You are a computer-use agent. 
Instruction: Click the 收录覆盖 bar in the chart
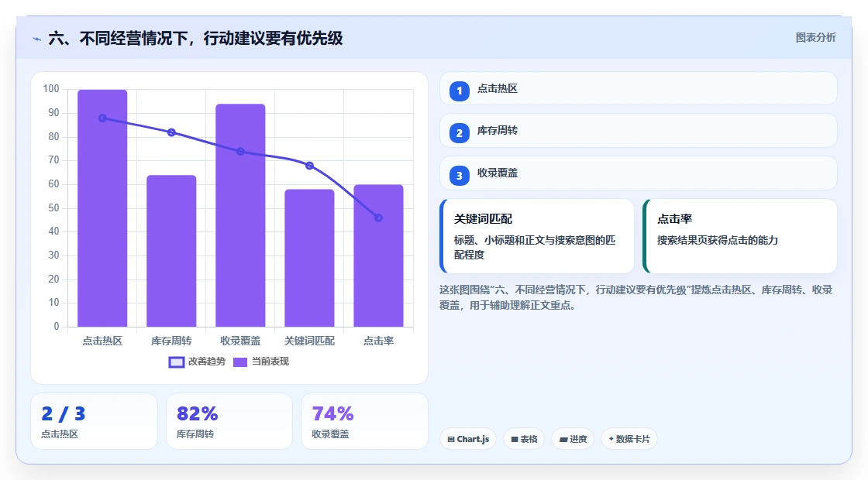240,216
